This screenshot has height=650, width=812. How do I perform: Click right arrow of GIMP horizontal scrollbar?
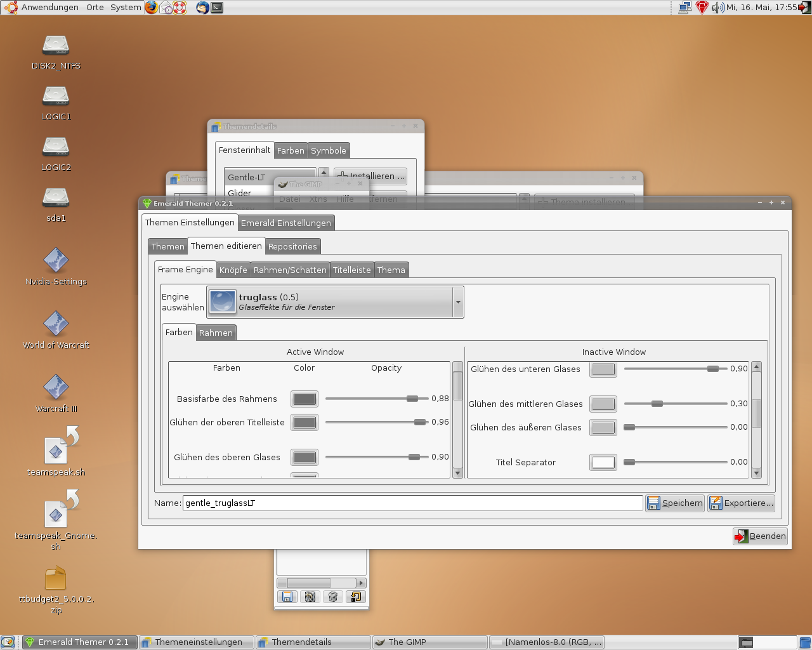click(361, 583)
